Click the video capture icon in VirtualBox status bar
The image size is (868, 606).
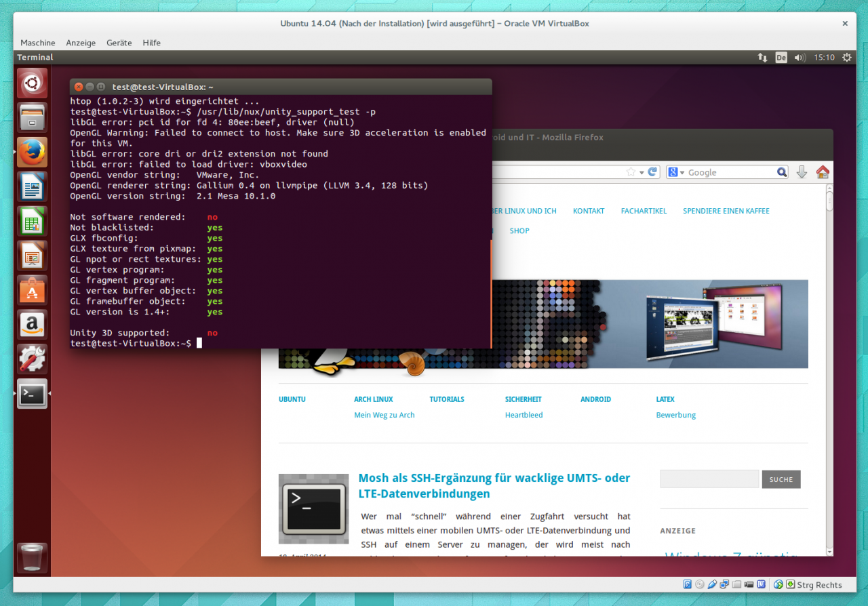pyautogui.click(x=749, y=584)
